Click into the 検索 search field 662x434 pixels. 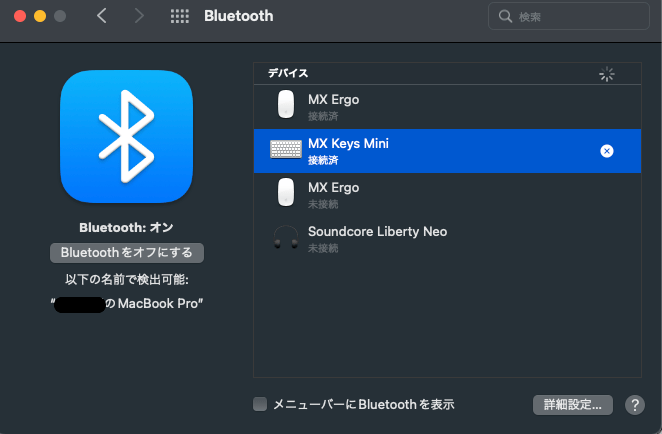[568, 16]
